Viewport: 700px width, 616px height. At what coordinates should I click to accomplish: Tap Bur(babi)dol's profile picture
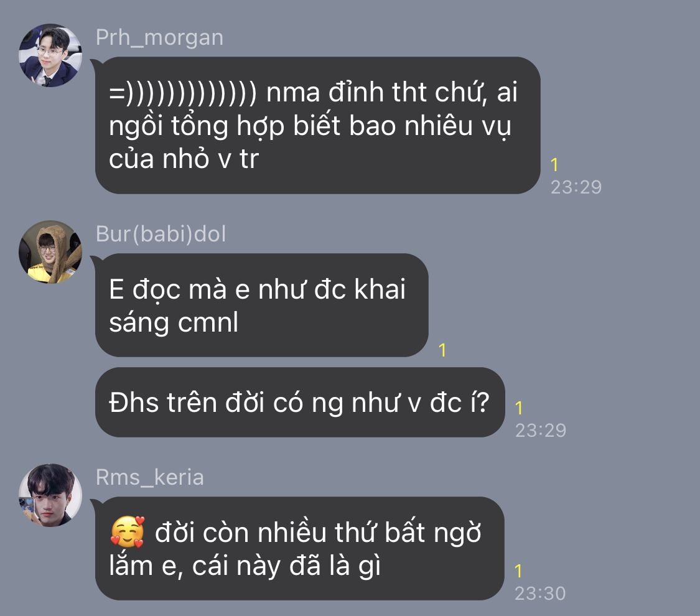(x=50, y=252)
